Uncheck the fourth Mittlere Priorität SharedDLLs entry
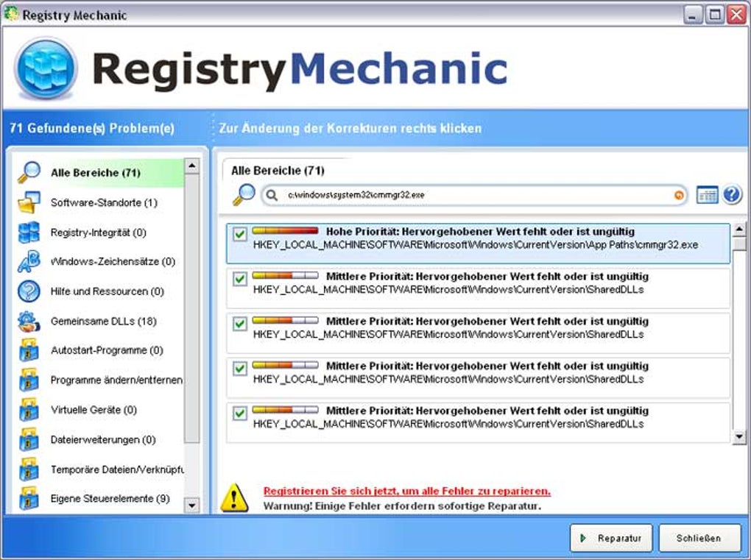751x560 pixels. point(240,413)
